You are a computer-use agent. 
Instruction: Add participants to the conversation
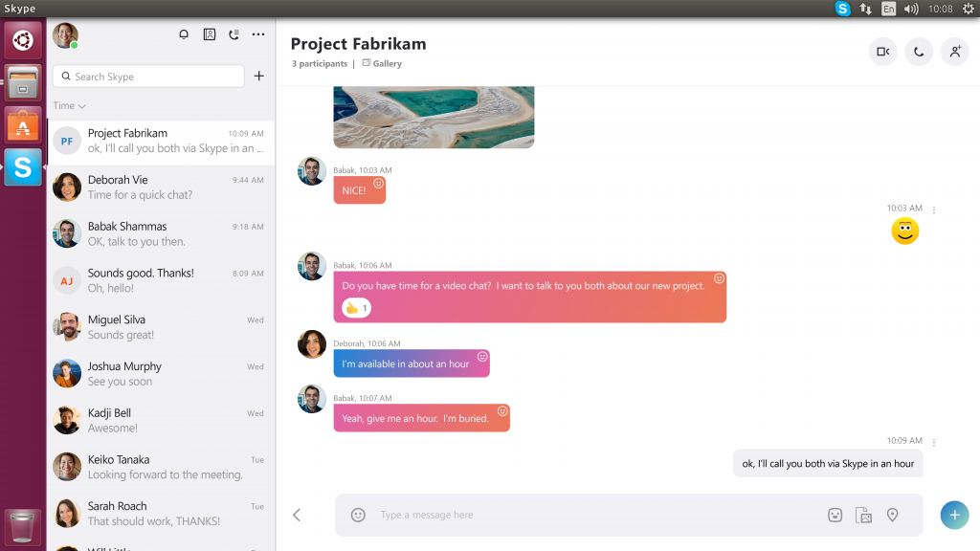click(x=955, y=52)
